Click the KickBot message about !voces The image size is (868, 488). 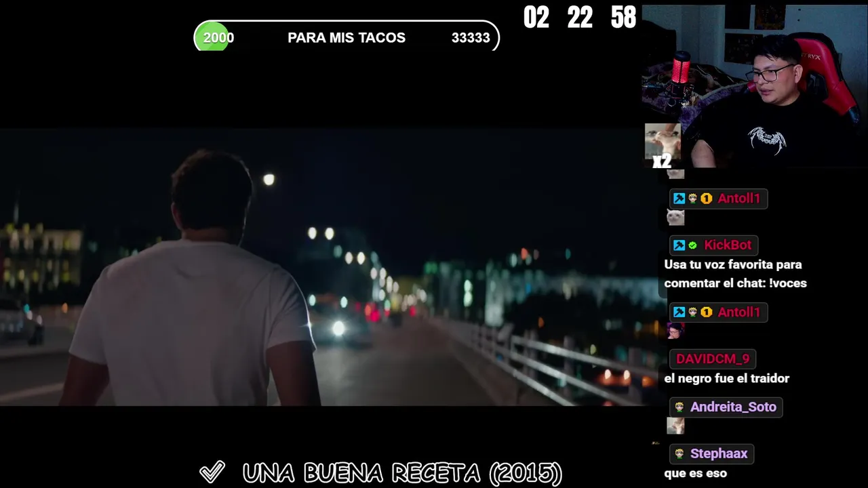click(736, 274)
